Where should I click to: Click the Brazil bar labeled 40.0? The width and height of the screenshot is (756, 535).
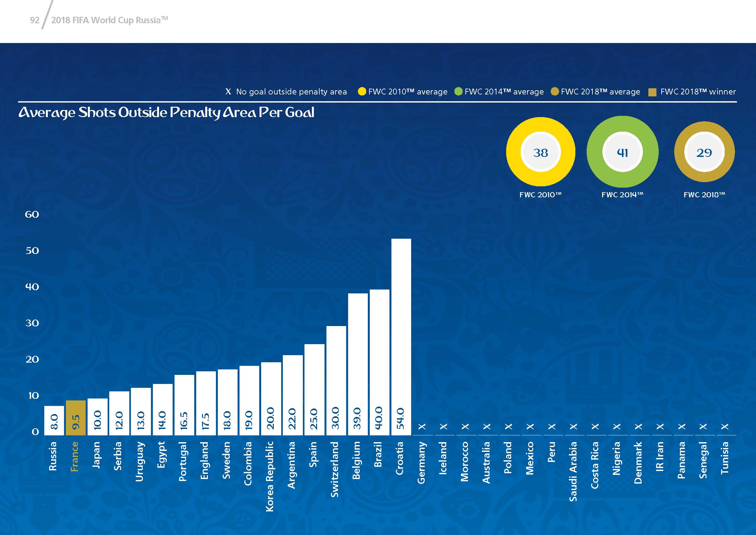click(x=379, y=362)
